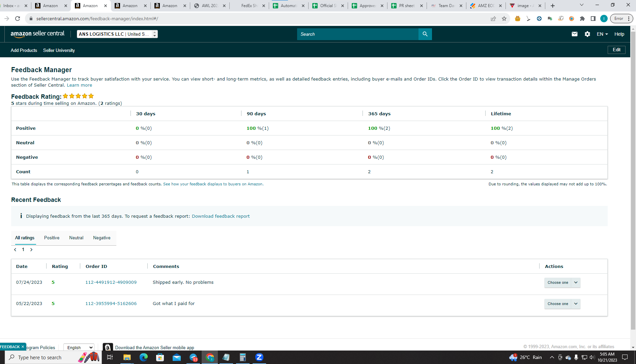The width and height of the screenshot is (636, 364).
Task: Open the EN language dropdown
Action: tap(602, 34)
